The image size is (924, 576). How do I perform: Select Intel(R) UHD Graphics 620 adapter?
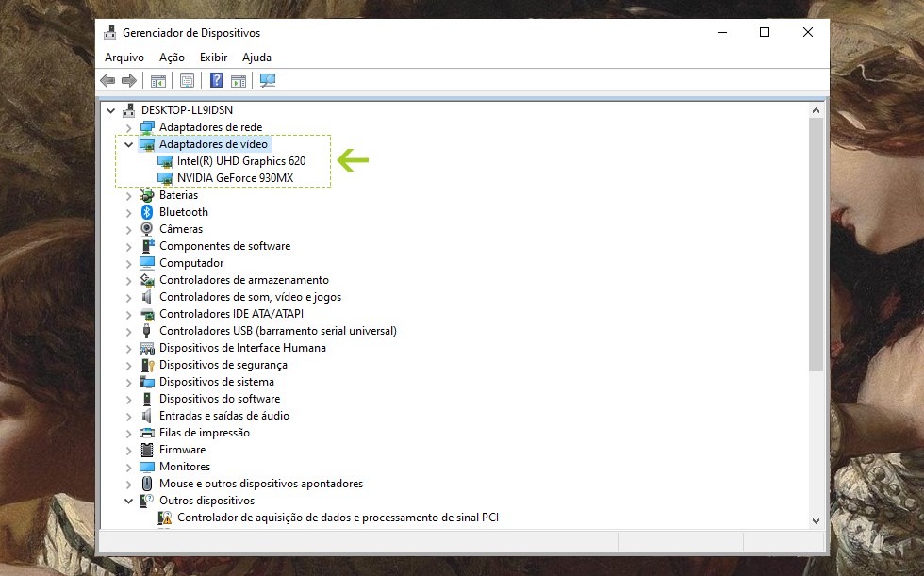tap(240, 161)
